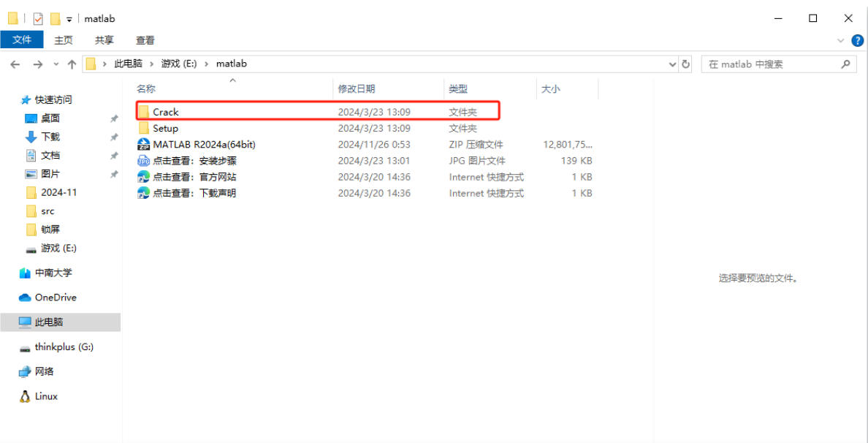The width and height of the screenshot is (868, 443).
Task: Click the 图片 pin icon in sidebar
Action: [x=113, y=174]
